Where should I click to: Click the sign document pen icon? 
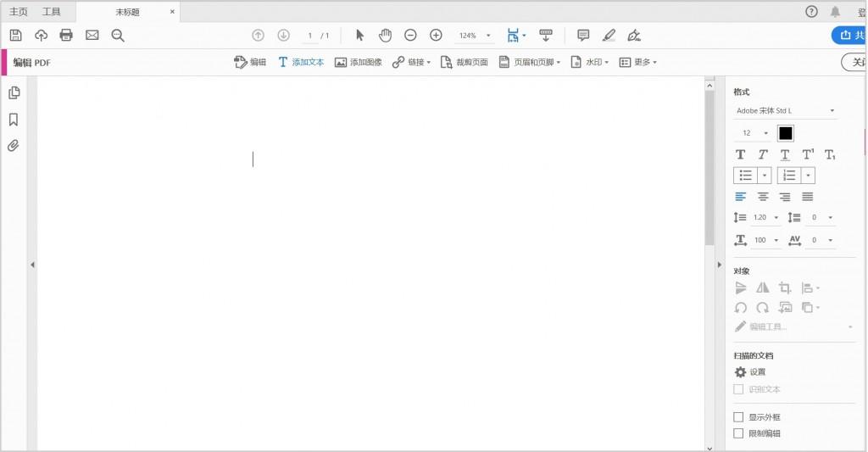(x=634, y=36)
